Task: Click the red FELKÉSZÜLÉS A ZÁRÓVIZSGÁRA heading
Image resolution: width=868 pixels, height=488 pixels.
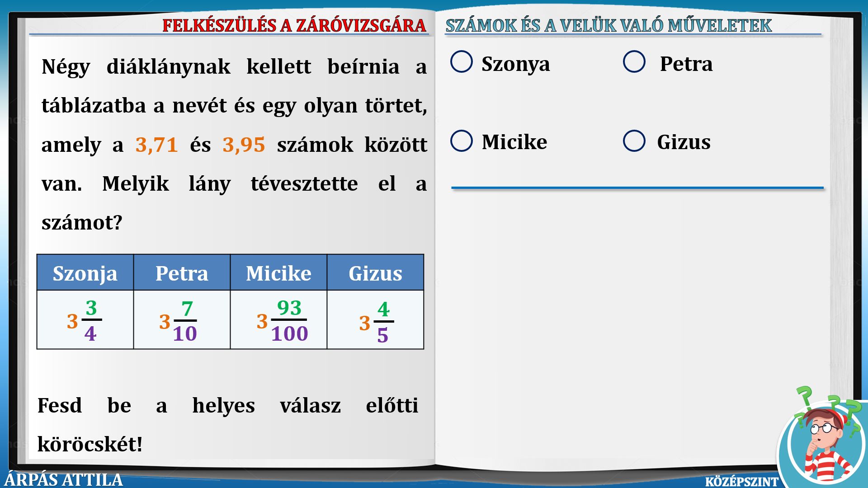Action: [x=294, y=25]
